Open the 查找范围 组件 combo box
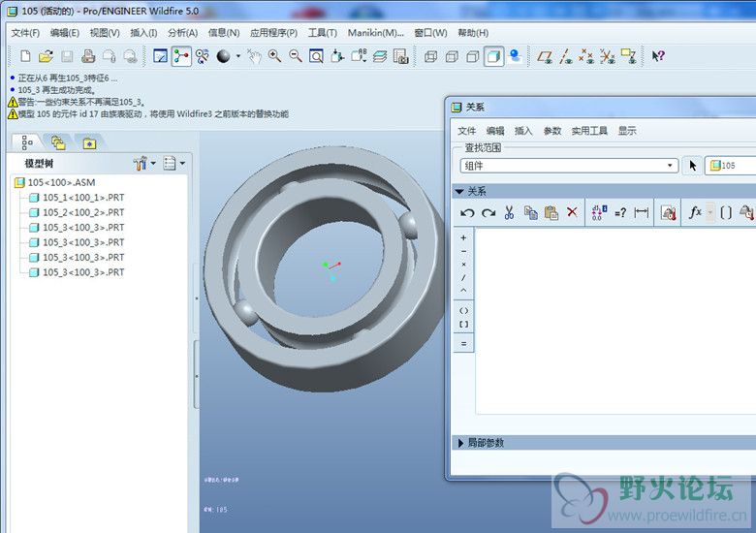 pos(569,166)
